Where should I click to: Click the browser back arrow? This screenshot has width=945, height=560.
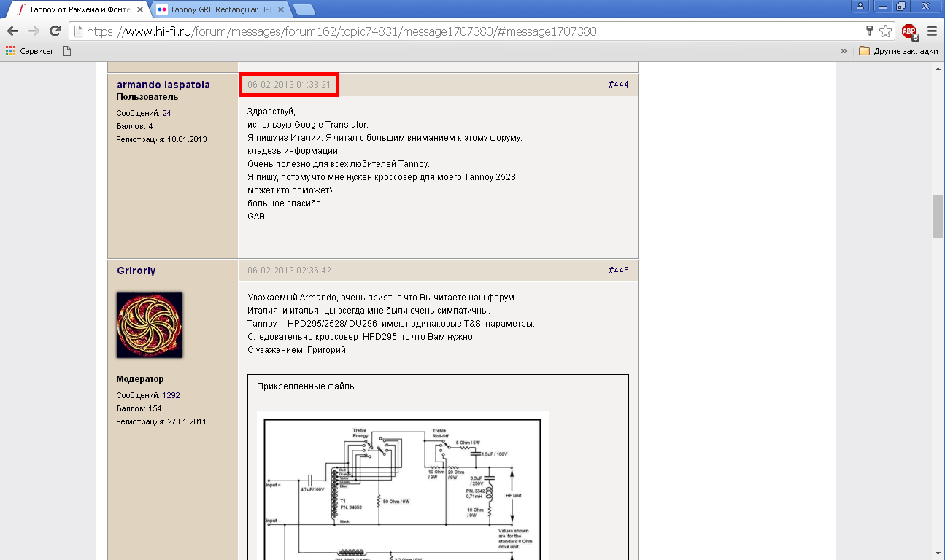pyautogui.click(x=12, y=31)
